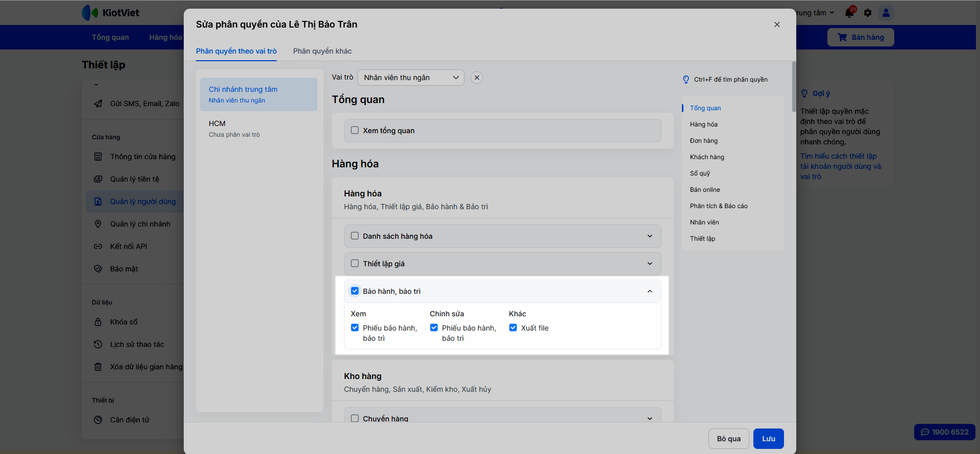Click the user account avatar icon
The height and width of the screenshot is (454, 980).
point(886,13)
